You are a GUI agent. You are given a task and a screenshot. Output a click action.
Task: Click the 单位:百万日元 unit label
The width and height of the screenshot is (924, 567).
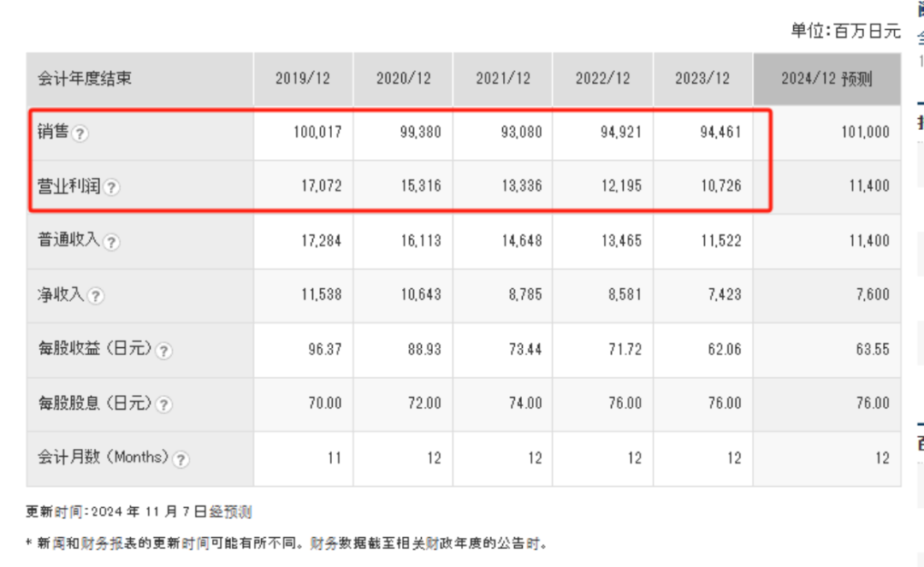[x=845, y=31]
